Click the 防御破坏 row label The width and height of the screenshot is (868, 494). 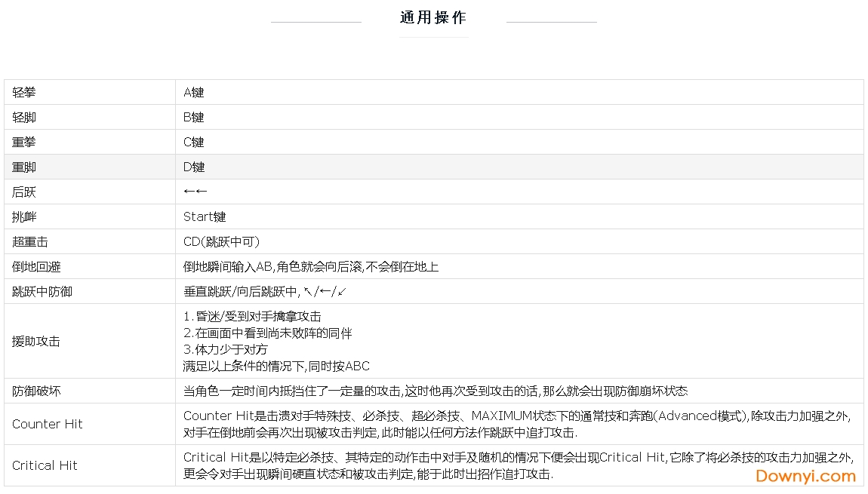click(x=36, y=391)
